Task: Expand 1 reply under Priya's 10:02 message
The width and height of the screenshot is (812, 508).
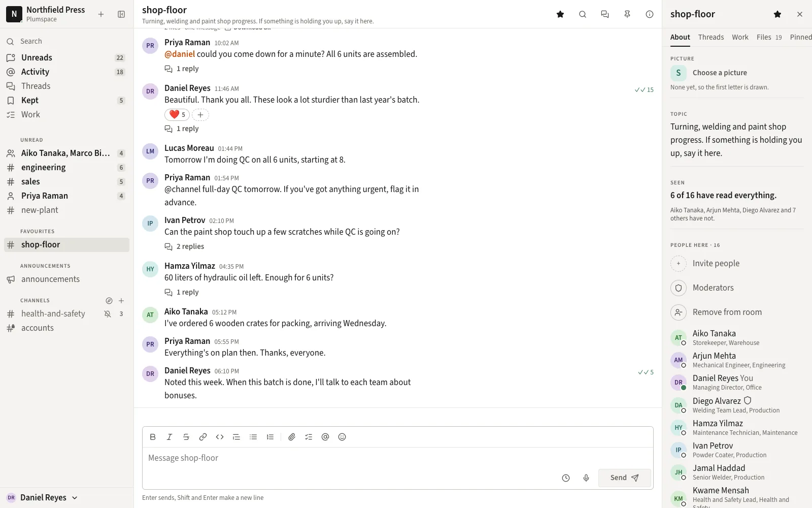Action: coord(182,69)
